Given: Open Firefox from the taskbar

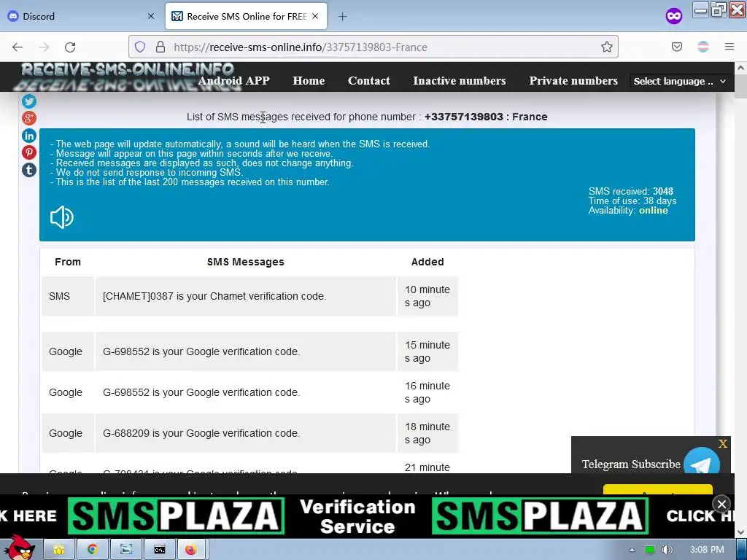Looking at the screenshot, I should point(191,550).
